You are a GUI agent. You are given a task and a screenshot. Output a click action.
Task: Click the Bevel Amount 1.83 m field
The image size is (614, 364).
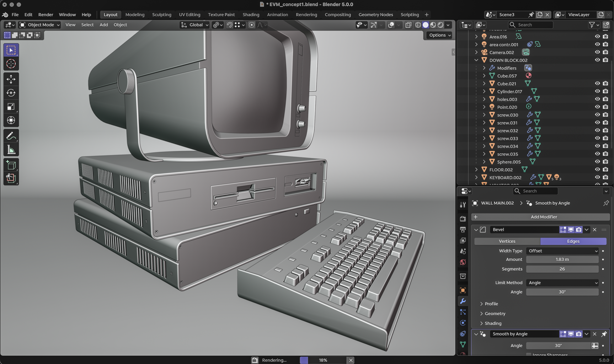click(562, 259)
